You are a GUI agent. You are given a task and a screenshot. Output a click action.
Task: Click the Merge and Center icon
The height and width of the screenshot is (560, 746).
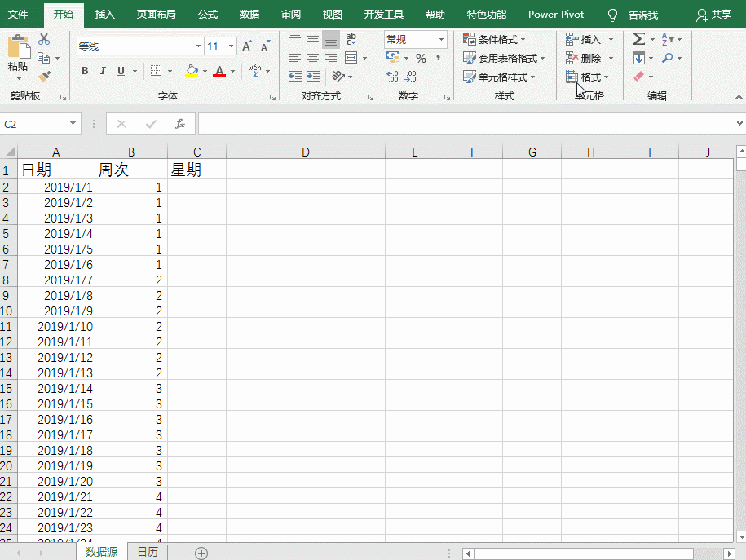[x=351, y=58]
